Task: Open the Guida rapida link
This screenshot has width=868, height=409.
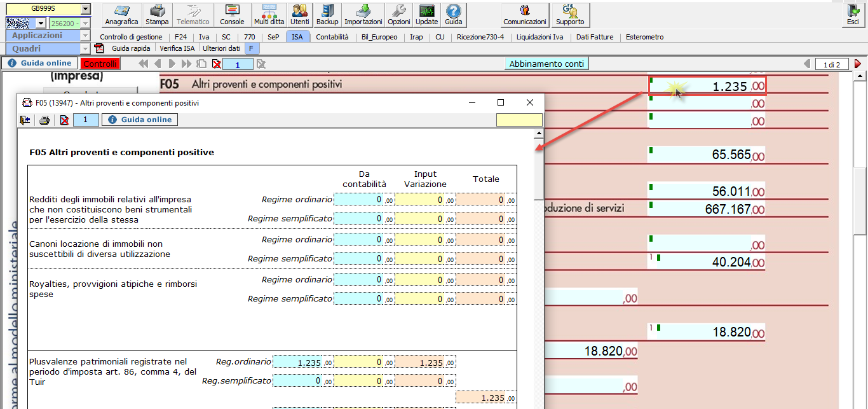Action: point(131,48)
